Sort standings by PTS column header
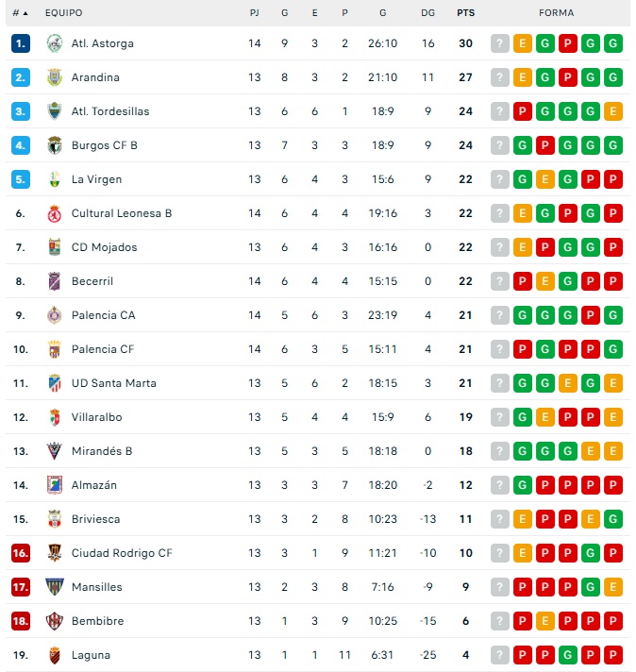This screenshot has width=636, height=672. (465, 13)
